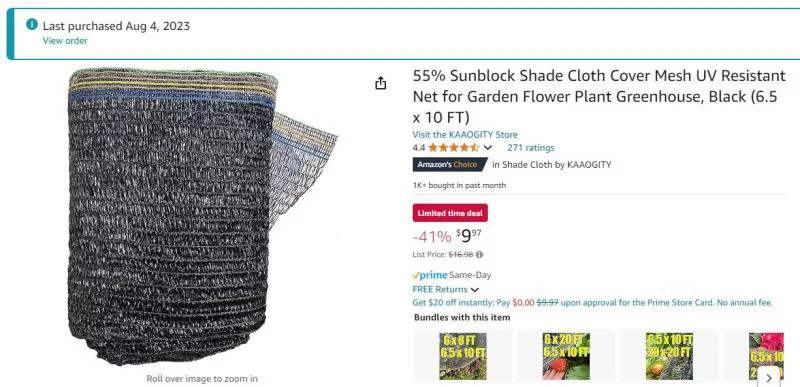Click the Prime Store Card offer link
This screenshot has width=800, height=387.
pyautogui.click(x=592, y=302)
